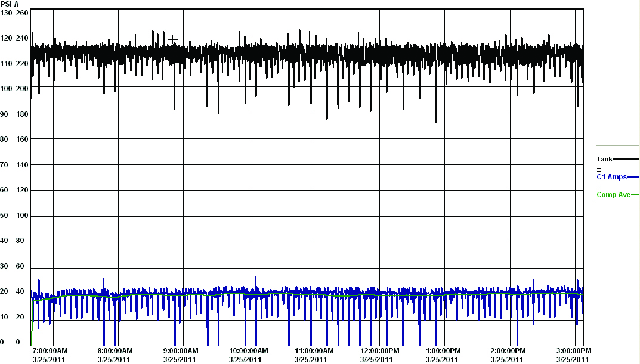This screenshot has height=364, width=640.
Task: Click the 260 amps axis value
Action: tap(22, 13)
